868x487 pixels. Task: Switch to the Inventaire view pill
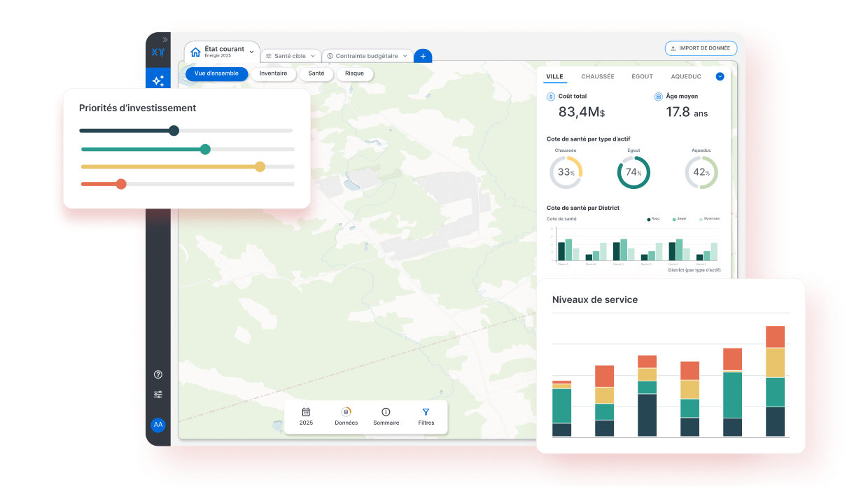click(273, 73)
